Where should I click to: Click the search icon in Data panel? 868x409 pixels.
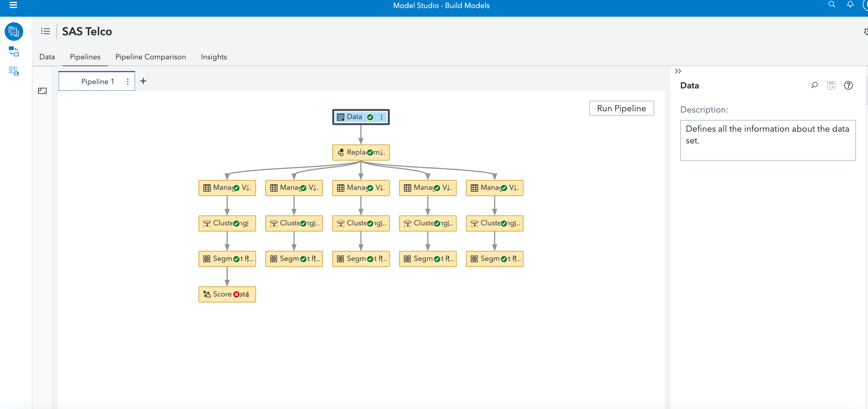(814, 86)
